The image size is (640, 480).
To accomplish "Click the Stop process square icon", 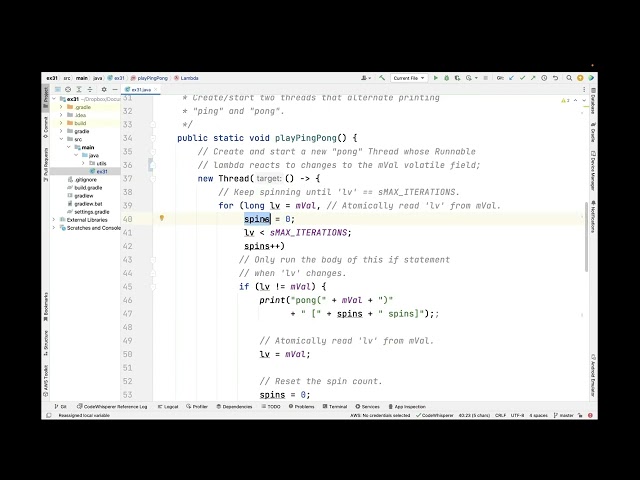I will (x=485, y=78).
